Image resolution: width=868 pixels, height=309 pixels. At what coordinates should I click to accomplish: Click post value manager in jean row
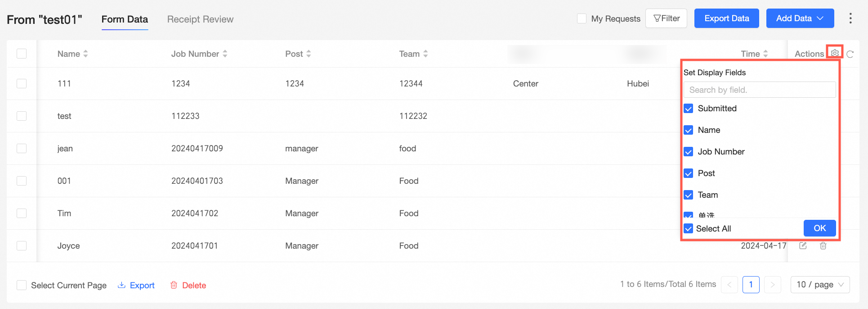302,149
